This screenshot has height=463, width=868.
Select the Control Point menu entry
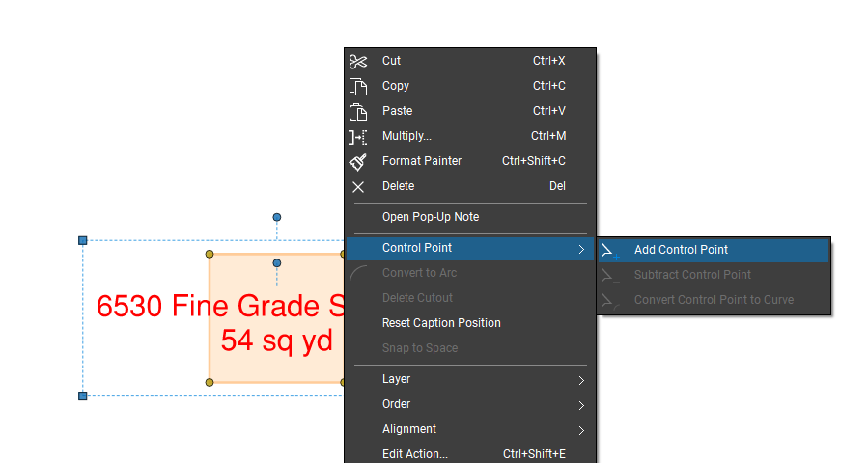coord(470,248)
